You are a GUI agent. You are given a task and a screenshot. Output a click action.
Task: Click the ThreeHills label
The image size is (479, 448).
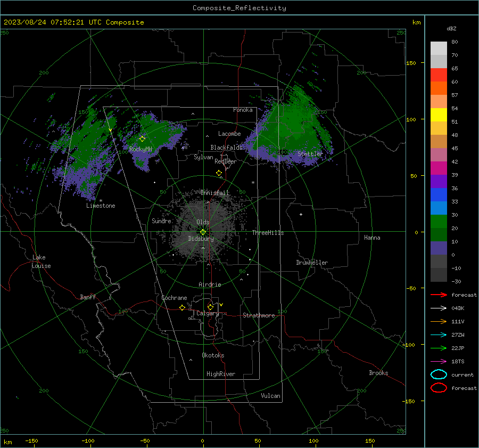pos(268,233)
